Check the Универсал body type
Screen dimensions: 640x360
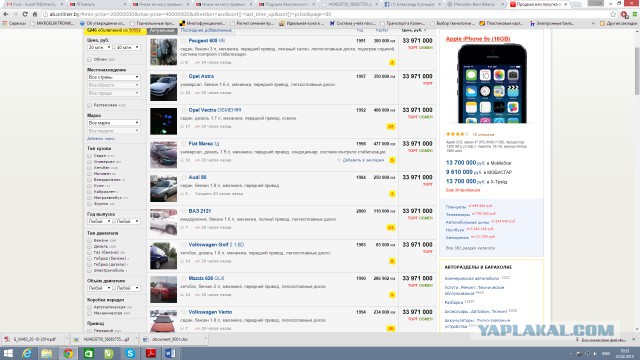coord(89,162)
